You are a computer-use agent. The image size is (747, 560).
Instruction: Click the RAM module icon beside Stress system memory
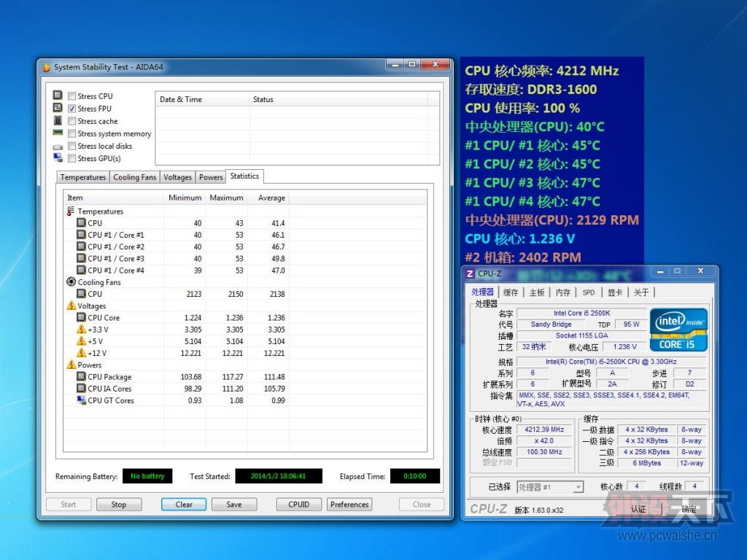pos(58,133)
